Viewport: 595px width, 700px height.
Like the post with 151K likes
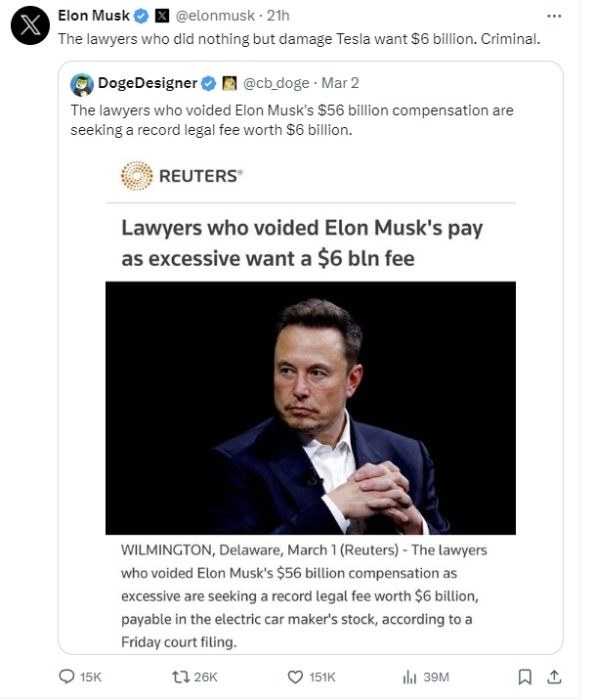click(x=296, y=676)
